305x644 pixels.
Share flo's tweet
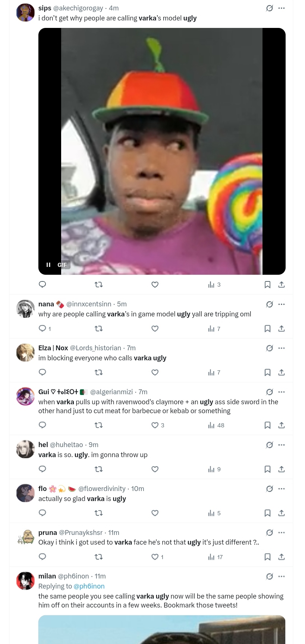click(x=282, y=513)
